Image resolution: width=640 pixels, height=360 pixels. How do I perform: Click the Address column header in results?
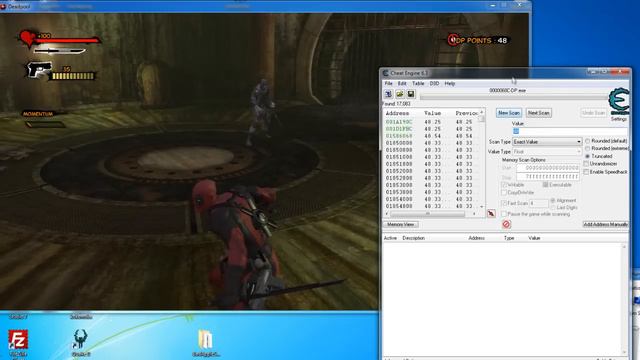398,113
